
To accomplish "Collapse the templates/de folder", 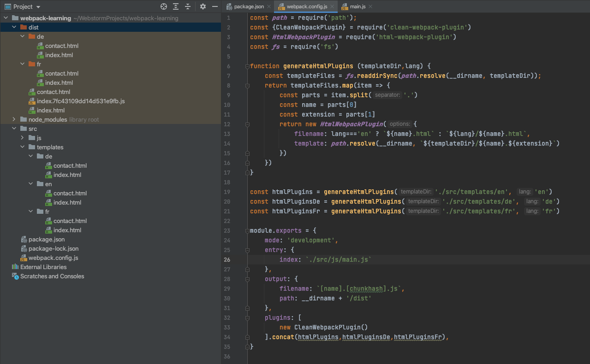I will [31, 157].
